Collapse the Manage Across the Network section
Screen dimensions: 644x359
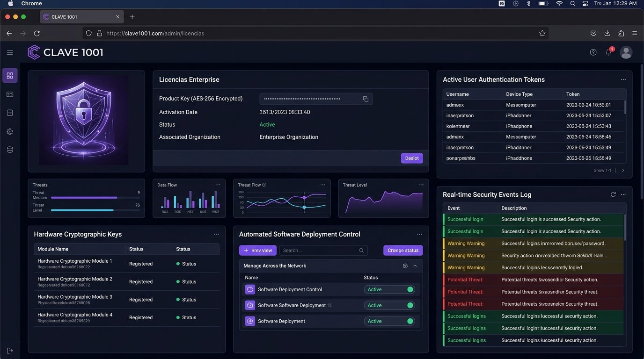point(415,266)
